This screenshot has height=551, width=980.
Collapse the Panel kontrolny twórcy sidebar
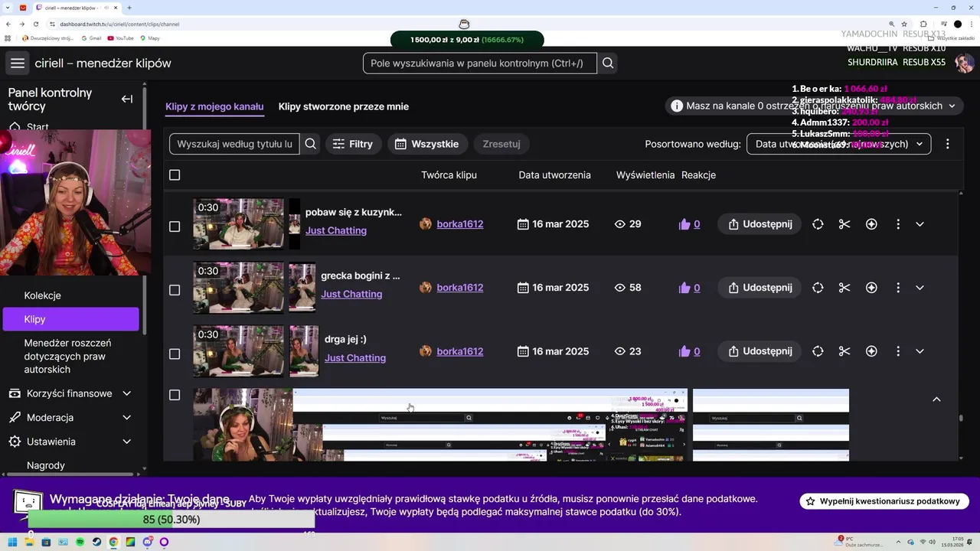coord(127,99)
